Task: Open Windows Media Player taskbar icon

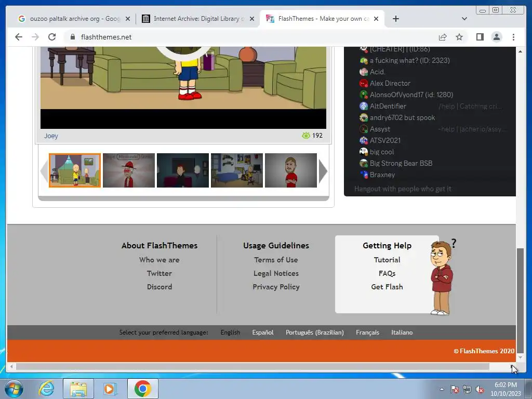Action: point(110,389)
